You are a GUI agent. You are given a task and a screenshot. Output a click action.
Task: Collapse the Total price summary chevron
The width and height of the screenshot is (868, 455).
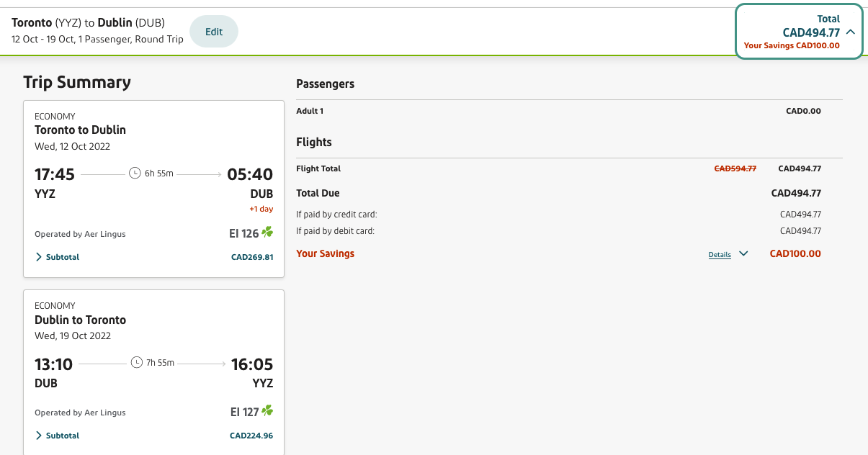(851, 32)
